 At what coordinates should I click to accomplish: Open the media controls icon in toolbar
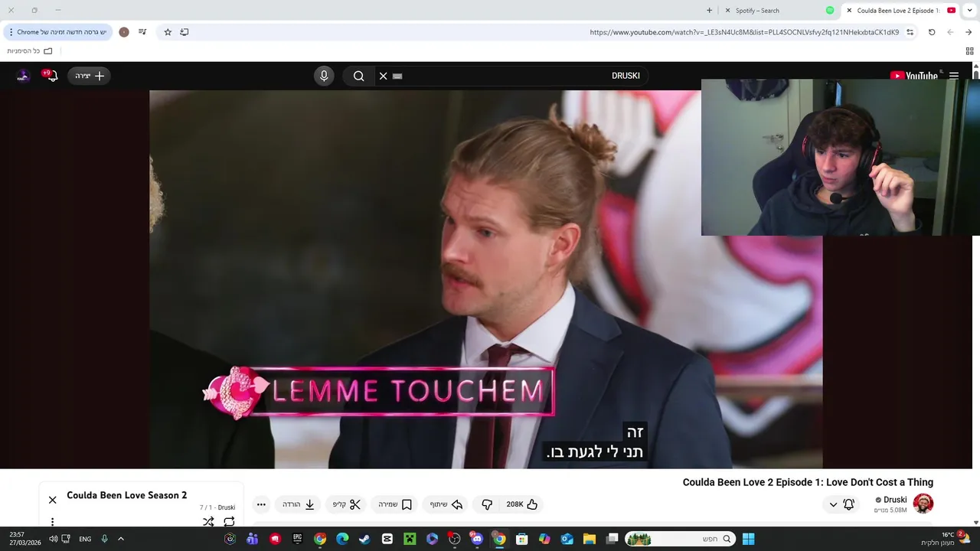coord(142,32)
